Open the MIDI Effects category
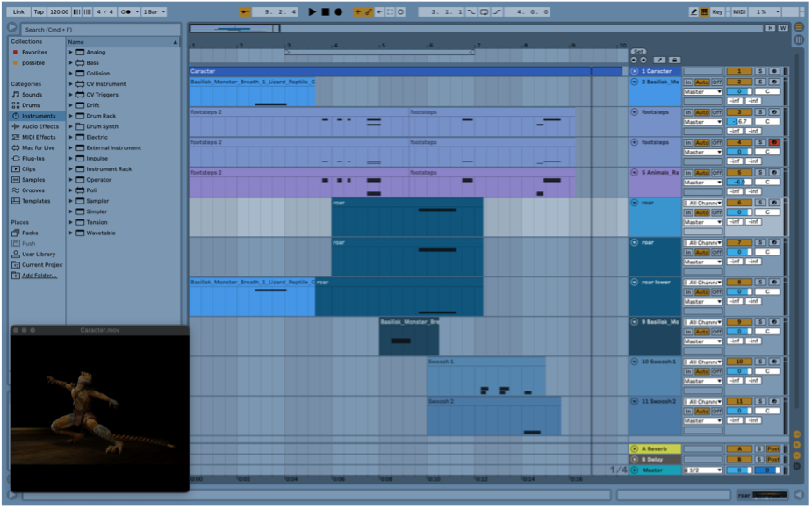Screen dimensions: 812x509 point(39,137)
